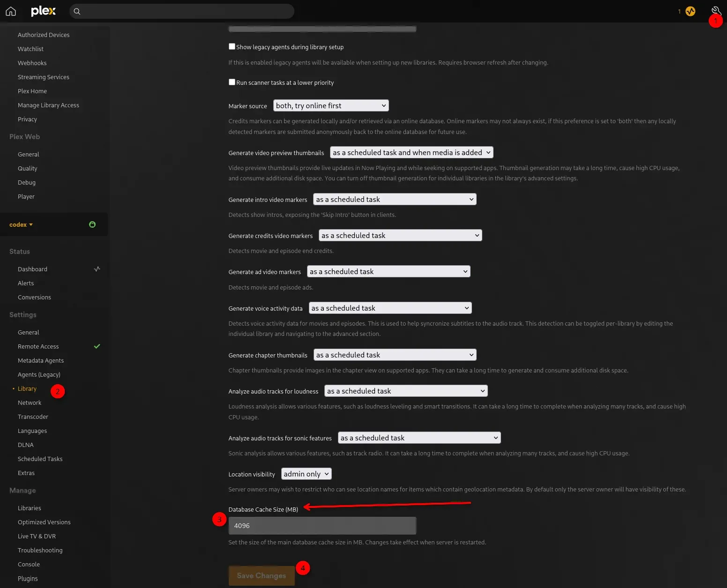This screenshot has width=727, height=588.
Task: Click the Save Changes button
Action: click(262, 575)
